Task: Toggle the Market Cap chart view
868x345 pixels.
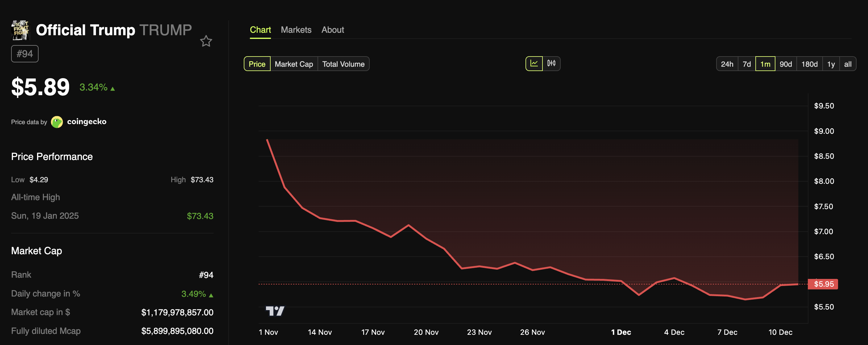Action: [293, 64]
